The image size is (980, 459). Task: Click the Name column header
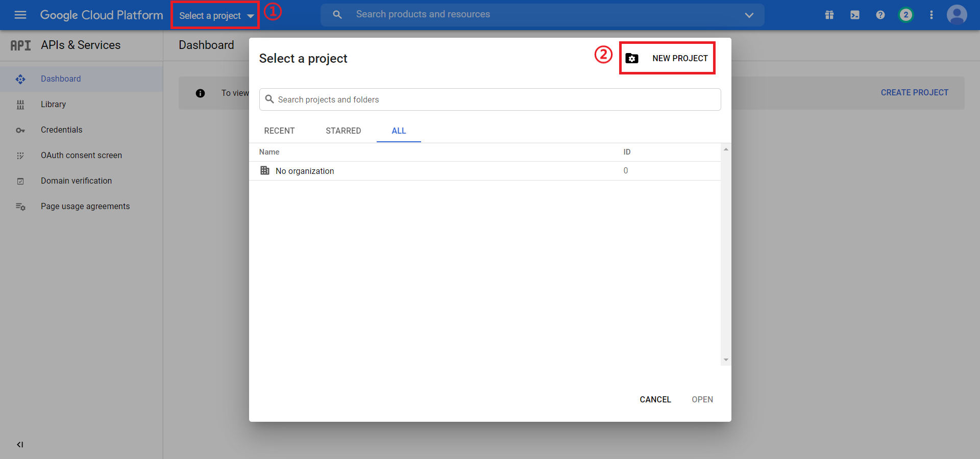(x=269, y=152)
